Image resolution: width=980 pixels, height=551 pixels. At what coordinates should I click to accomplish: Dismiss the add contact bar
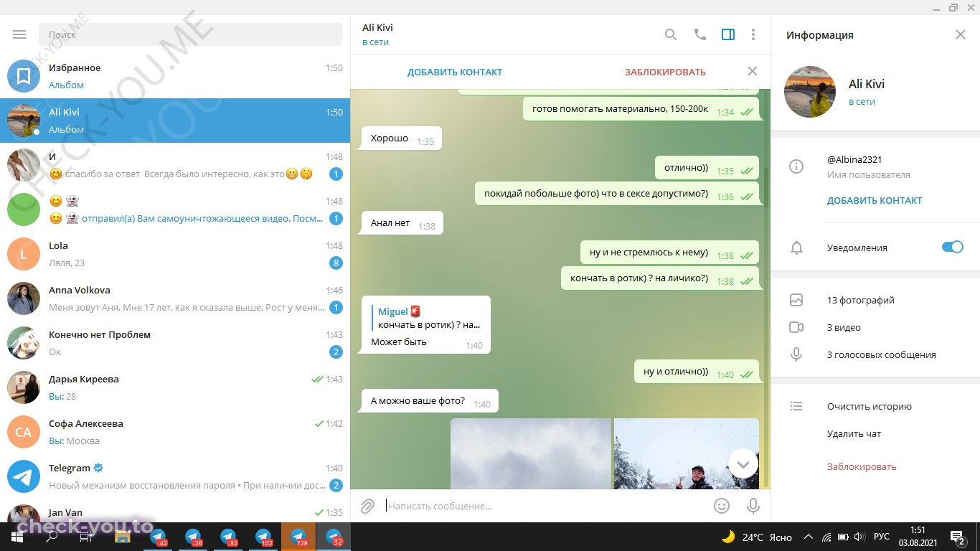(752, 71)
